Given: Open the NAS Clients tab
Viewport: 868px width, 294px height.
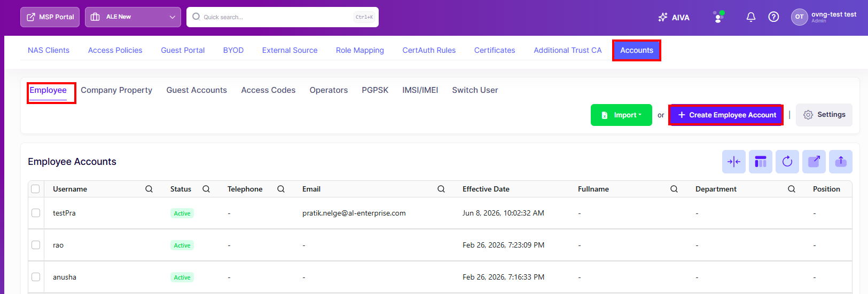Looking at the screenshot, I should click(x=49, y=50).
